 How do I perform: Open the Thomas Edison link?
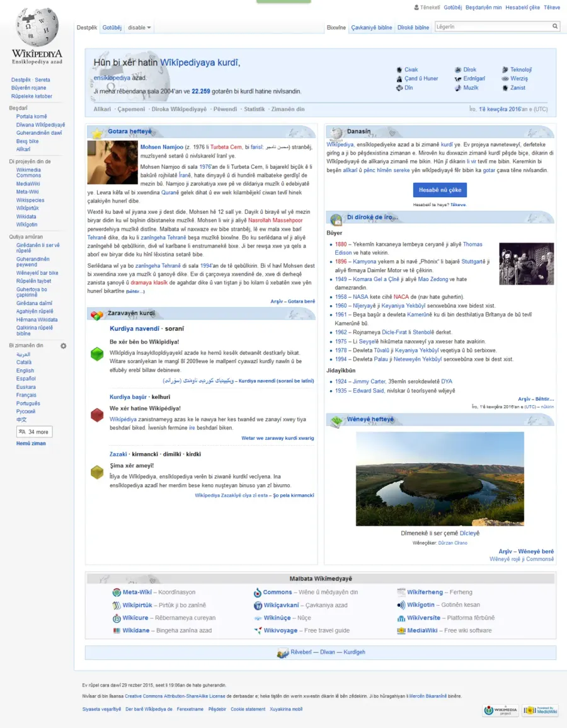[x=408, y=248]
